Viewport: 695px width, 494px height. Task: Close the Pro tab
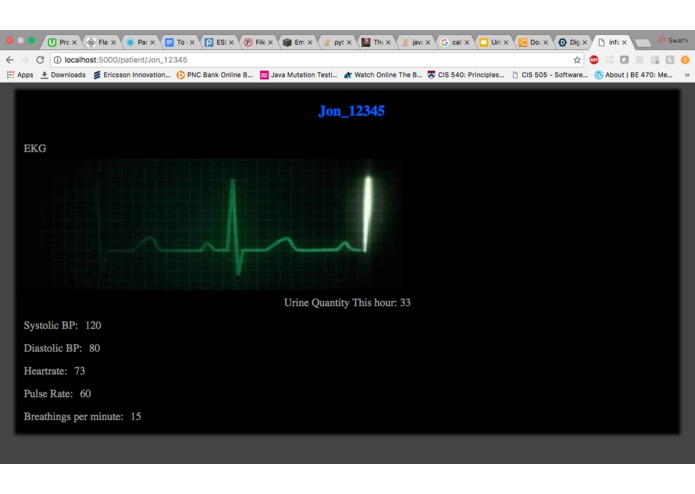coord(74,43)
